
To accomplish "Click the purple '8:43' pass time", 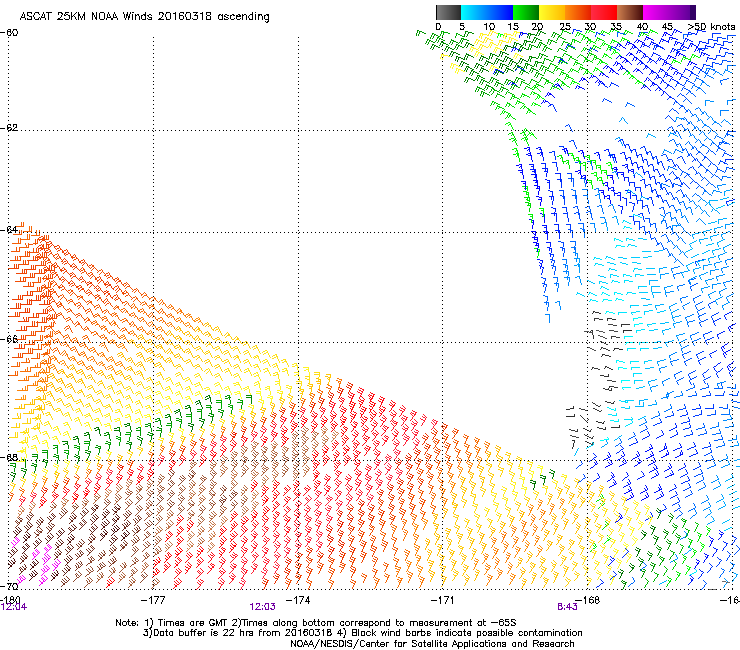I will [x=567, y=607].
